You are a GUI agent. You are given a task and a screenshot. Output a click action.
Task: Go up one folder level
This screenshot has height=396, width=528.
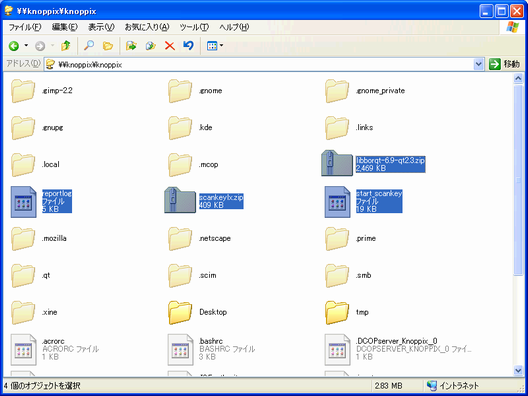click(x=66, y=46)
